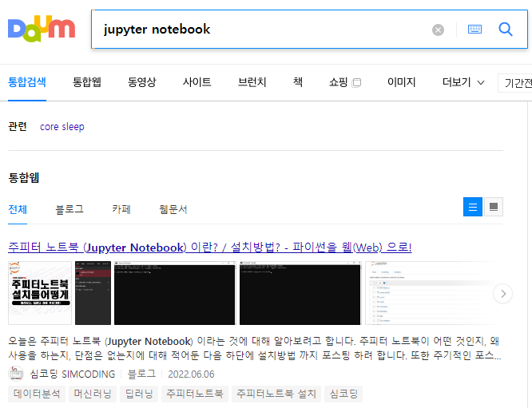Switch to list view layout

coord(473,207)
